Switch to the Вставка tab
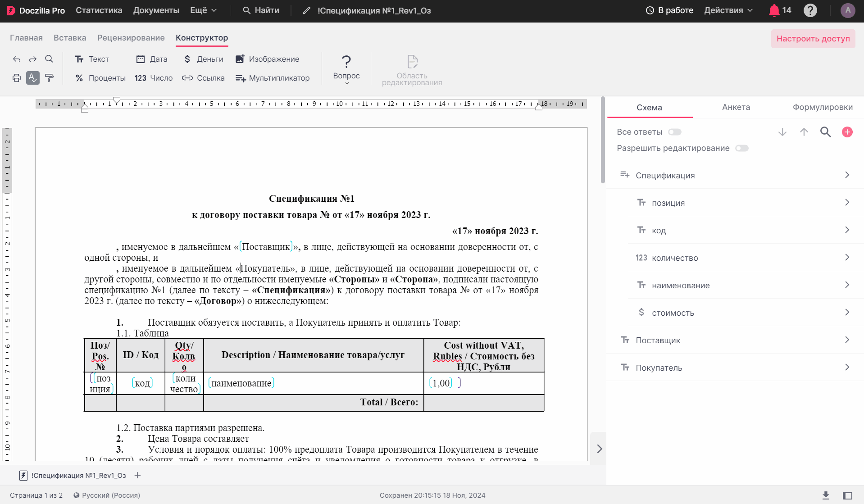 (x=70, y=38)
